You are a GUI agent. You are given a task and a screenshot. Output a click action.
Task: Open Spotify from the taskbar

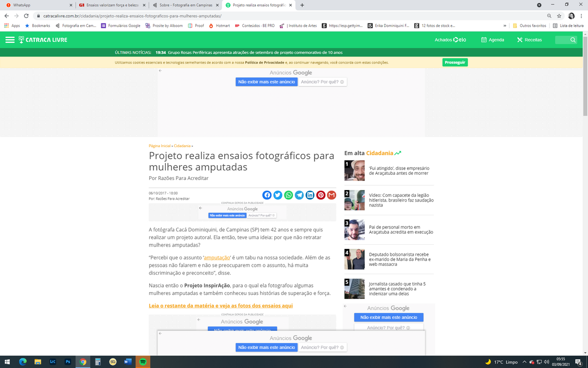tap(143, 362)
